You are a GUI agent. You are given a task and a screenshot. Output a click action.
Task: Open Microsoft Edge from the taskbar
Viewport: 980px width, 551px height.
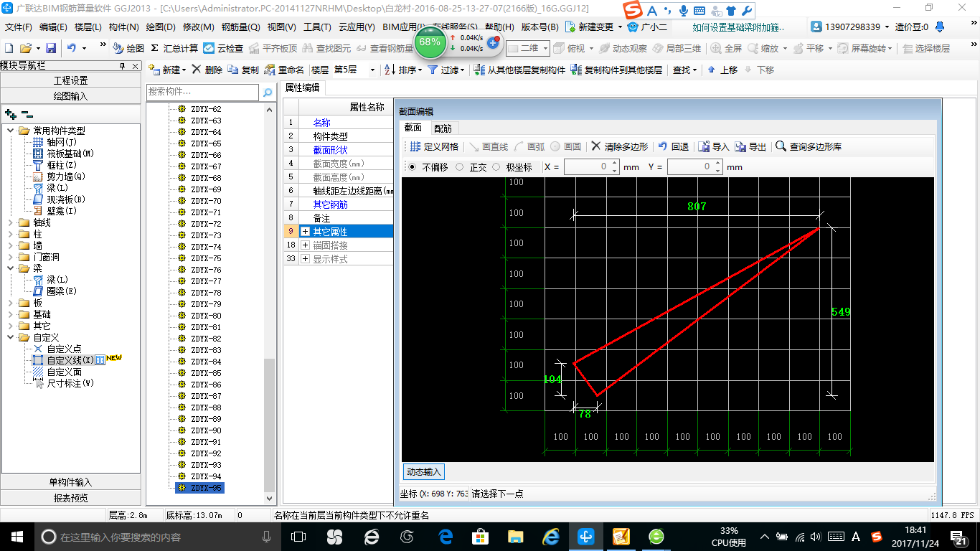pos(446,537)
